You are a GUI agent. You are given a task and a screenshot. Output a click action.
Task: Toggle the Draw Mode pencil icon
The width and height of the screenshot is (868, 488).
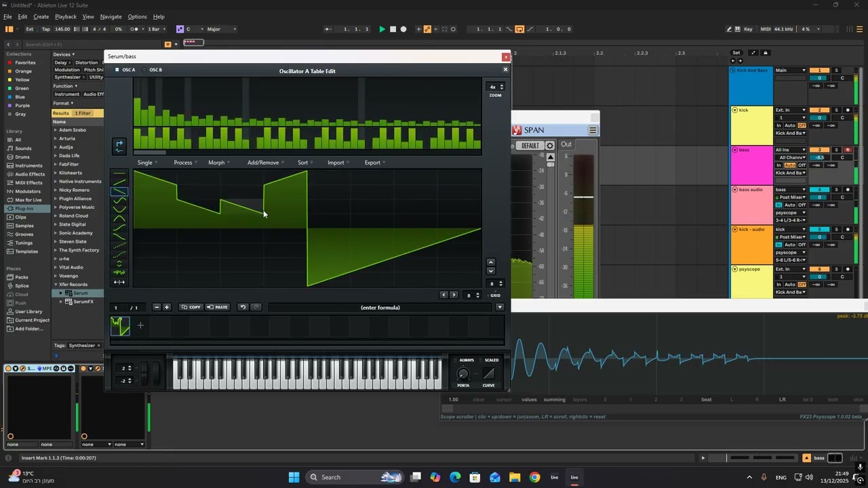pyautogui.click(x=729, y=29)
